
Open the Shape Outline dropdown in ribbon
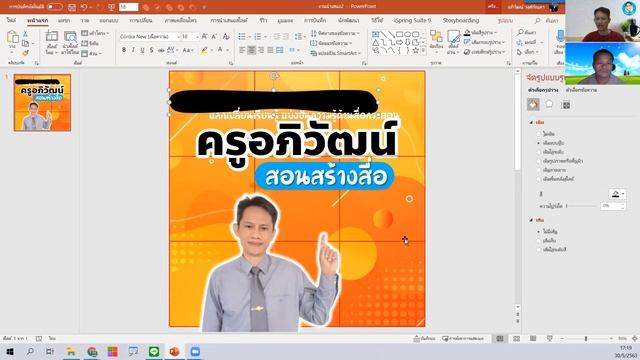tap(485, 42)
